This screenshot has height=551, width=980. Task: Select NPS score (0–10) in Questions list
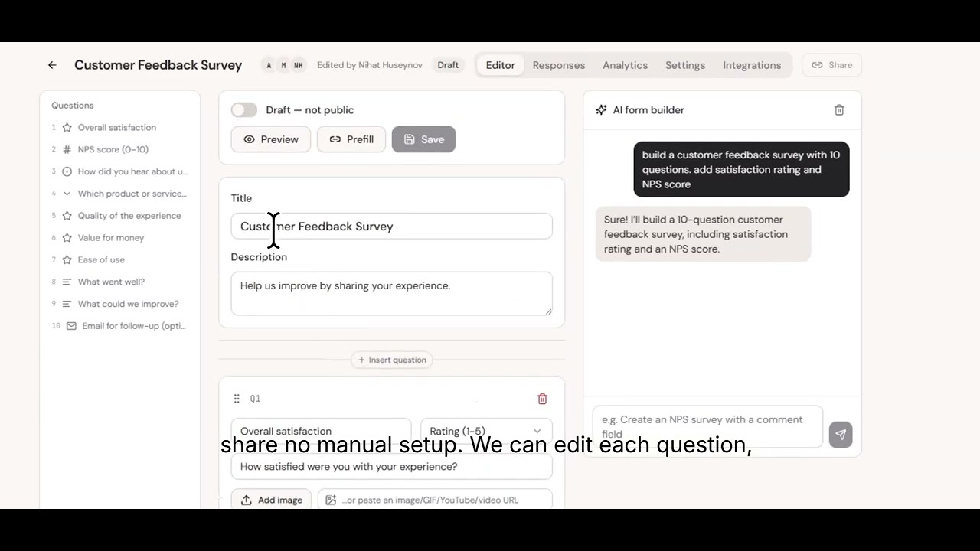click(x=120, y=150)
